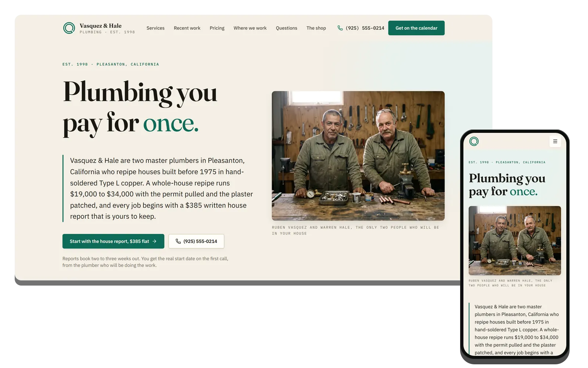
Task: Click the Vasquez & Hale circular logo icon
Action: click(x=69, y=28)
